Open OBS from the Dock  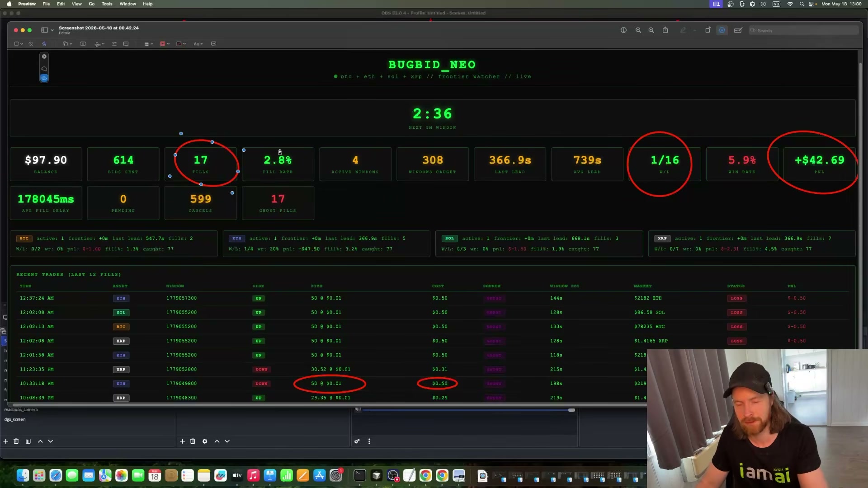coord(393,475)
